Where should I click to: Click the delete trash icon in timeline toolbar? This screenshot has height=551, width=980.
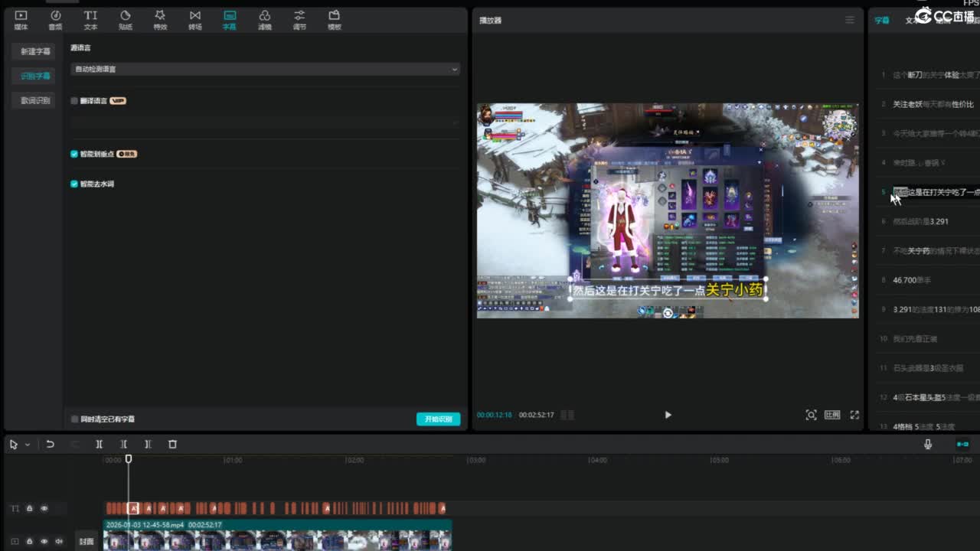tap(172, 444)
